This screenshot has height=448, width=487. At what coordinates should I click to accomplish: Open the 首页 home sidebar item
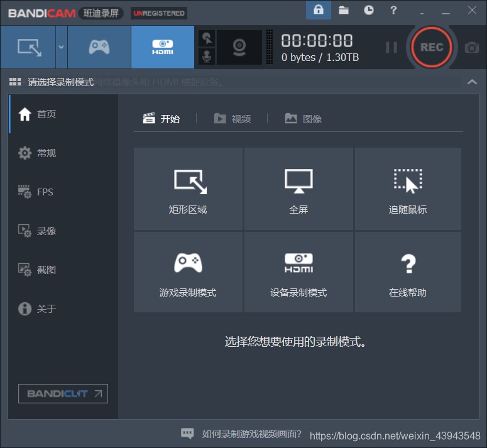coord(63,114)
